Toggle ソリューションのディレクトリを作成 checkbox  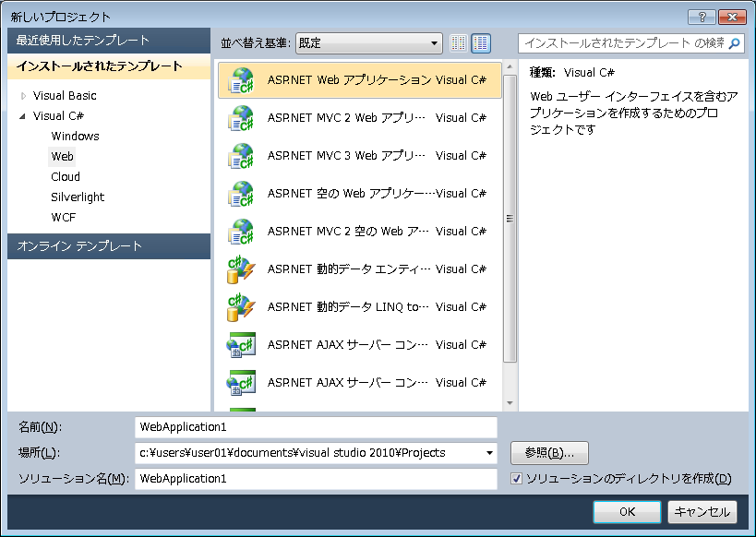[516, 479]
